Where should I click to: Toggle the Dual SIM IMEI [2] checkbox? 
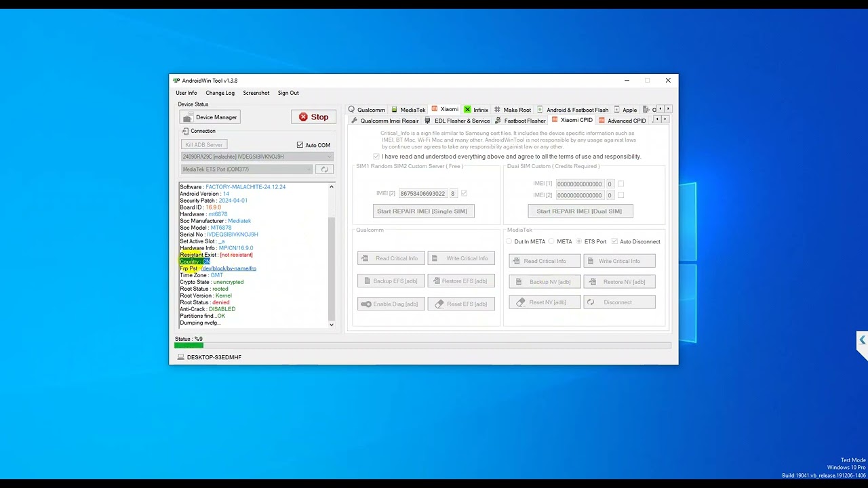(620, 195)
